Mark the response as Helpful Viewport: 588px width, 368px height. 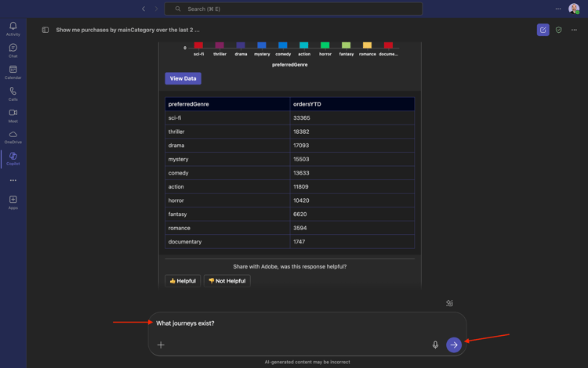tap(183, 281)
